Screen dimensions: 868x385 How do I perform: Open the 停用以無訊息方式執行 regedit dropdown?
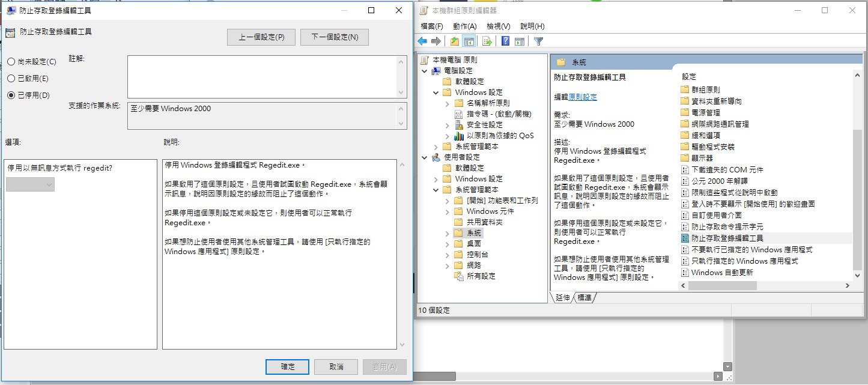(29, 184)
